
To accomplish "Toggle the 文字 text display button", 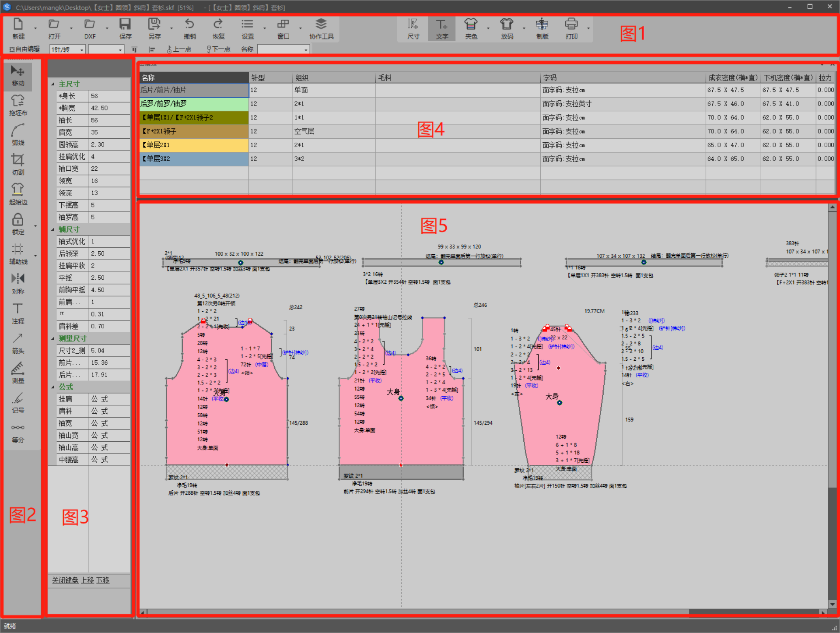I will [442, 29].
